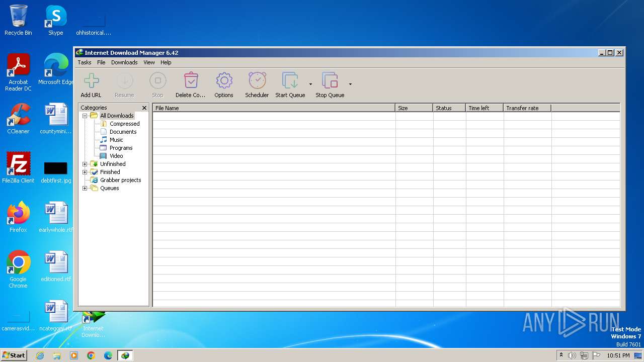The height and width of the screenshot is (362, 644).
Task: Open the View menu
Action: click(x=149, y=62)
